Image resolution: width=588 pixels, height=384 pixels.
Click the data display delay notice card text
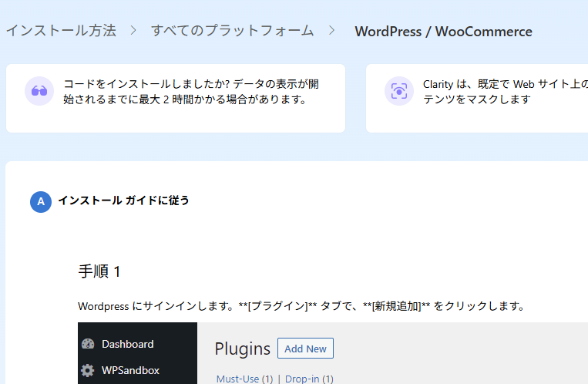click(x=191, y=92)
